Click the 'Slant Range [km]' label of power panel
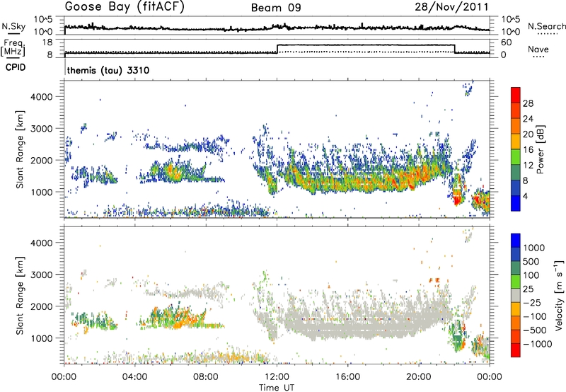This screenshot has width=566, height=392. [19, 149]
